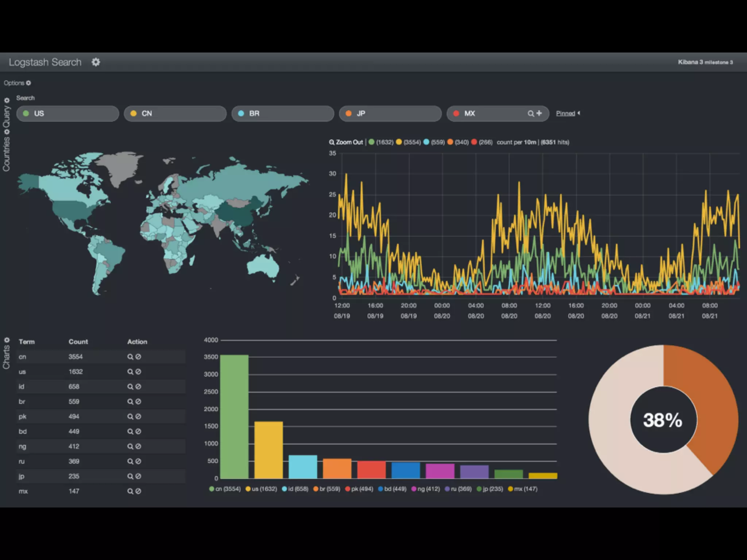747x560 pixels.
Task: Open the Options gear icon
Action: [28, 83]
